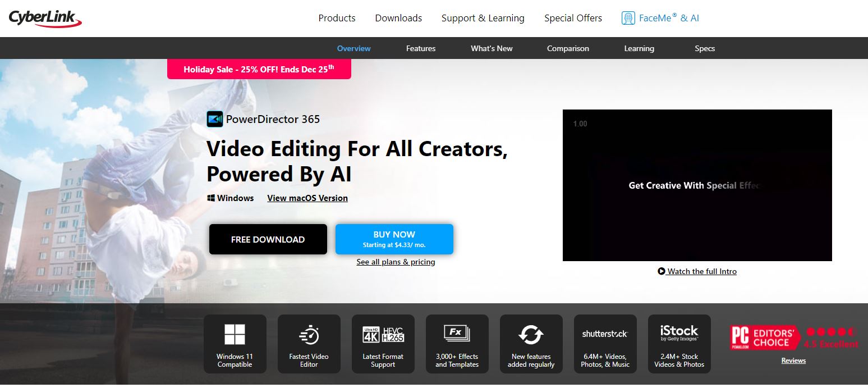Click the 4.5 Excellent rating dots
868x392 pixels.
(831, 332)
